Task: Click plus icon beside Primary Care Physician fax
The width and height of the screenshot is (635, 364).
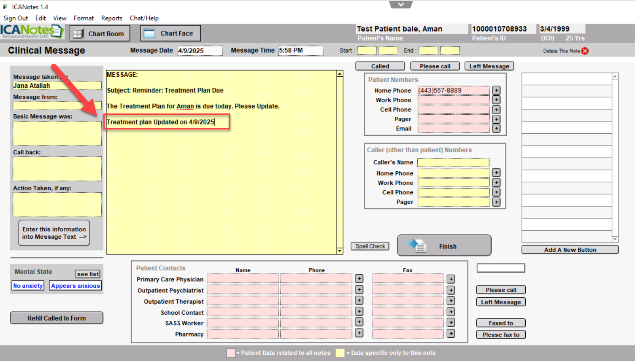Action: [451, 279]
